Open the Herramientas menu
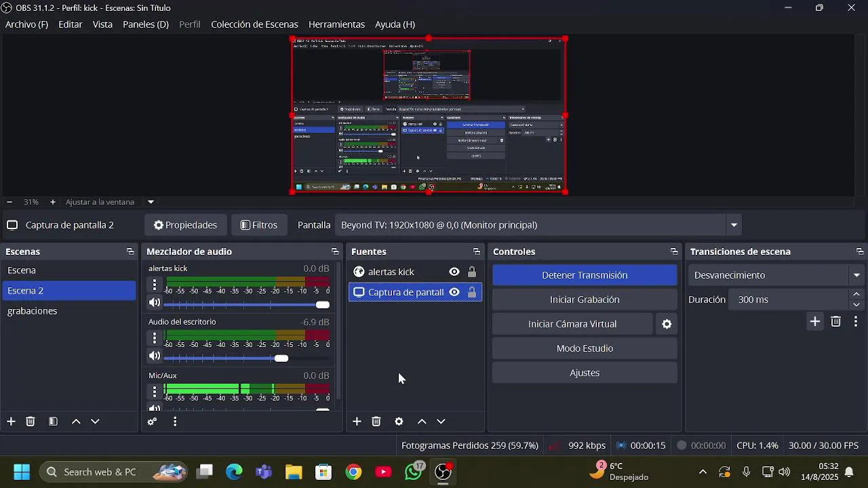The image size is (868, 488). click(336, 24)
